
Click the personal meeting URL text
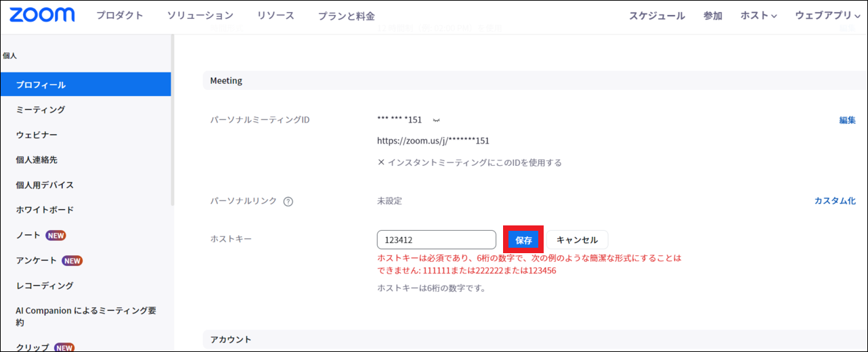(x=433, y=141)
